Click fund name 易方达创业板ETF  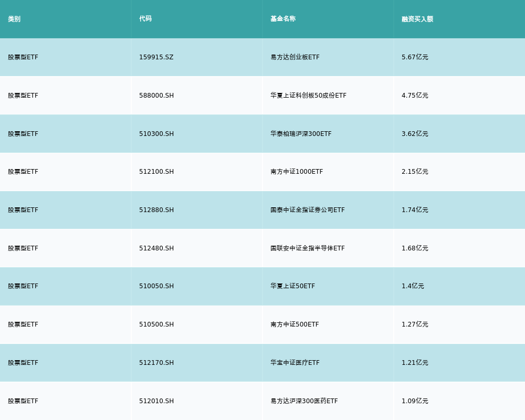click(295, 57)
